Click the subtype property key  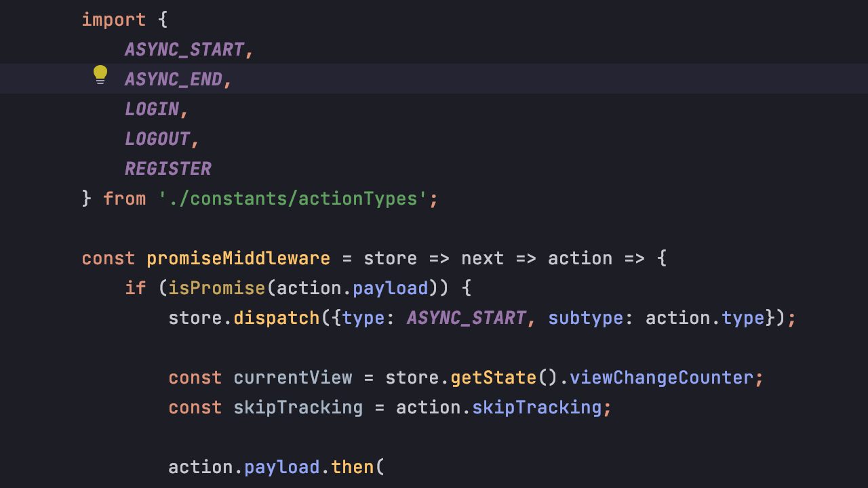586,318
